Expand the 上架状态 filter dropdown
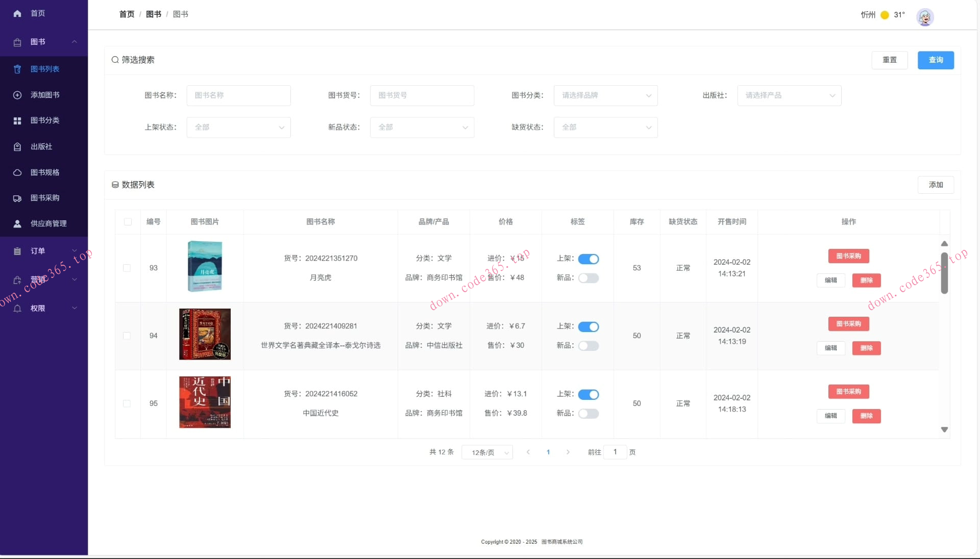The width and height of the screenshot is (980, 559). 238,128
